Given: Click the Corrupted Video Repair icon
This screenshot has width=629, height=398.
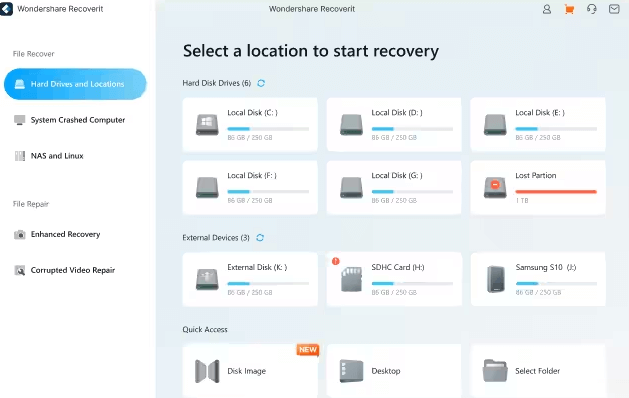Looking at the screenshot, I should [x=19, y=270].
